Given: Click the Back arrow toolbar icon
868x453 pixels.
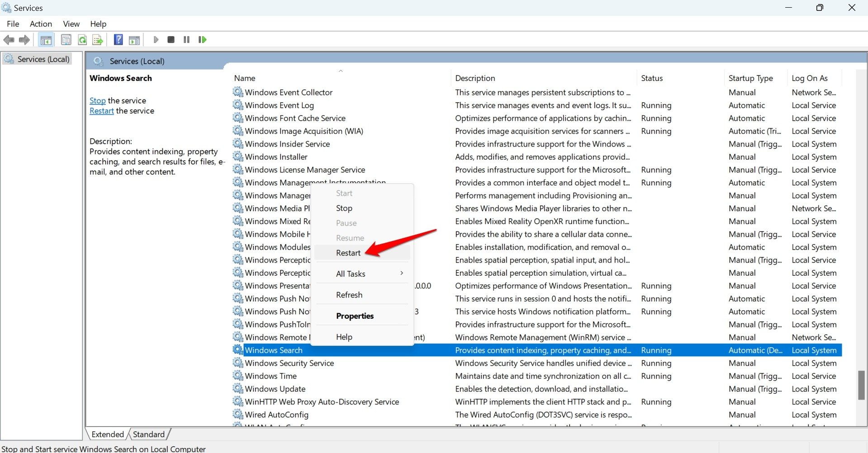Looking at the screenshot, I should [9, 40].
